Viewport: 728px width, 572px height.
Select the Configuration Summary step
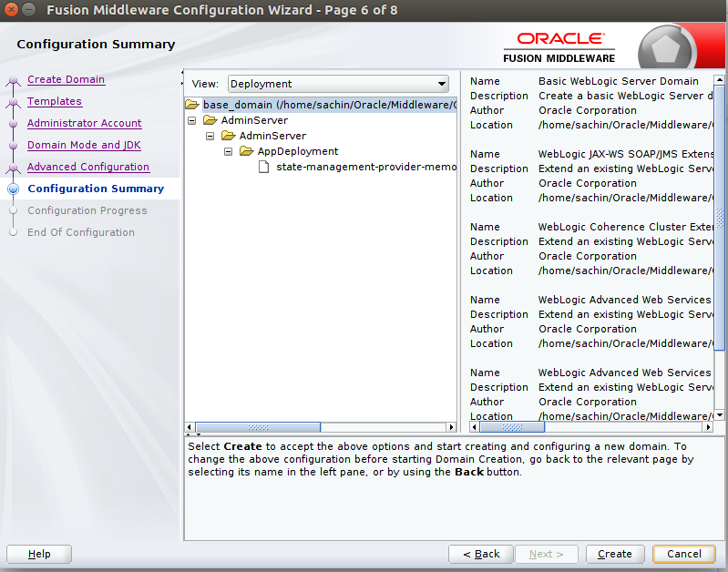(x=96, y=189)
